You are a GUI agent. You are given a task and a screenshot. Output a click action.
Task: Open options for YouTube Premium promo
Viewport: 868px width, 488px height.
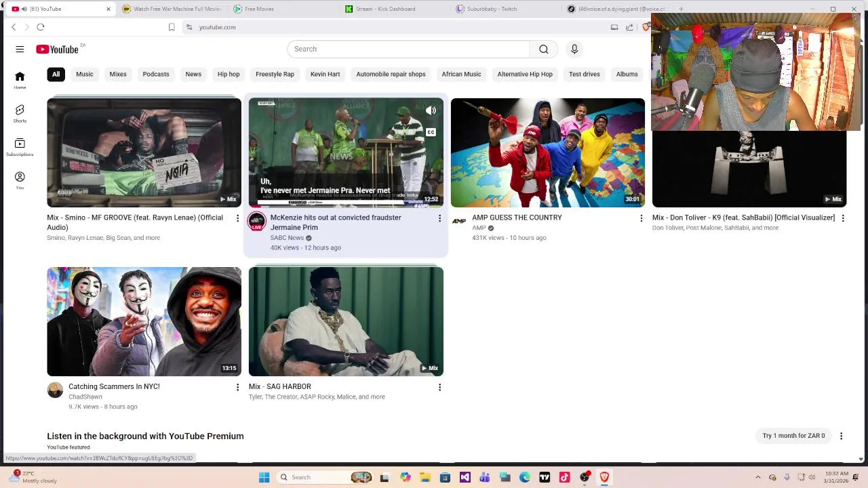click(841, 436)
